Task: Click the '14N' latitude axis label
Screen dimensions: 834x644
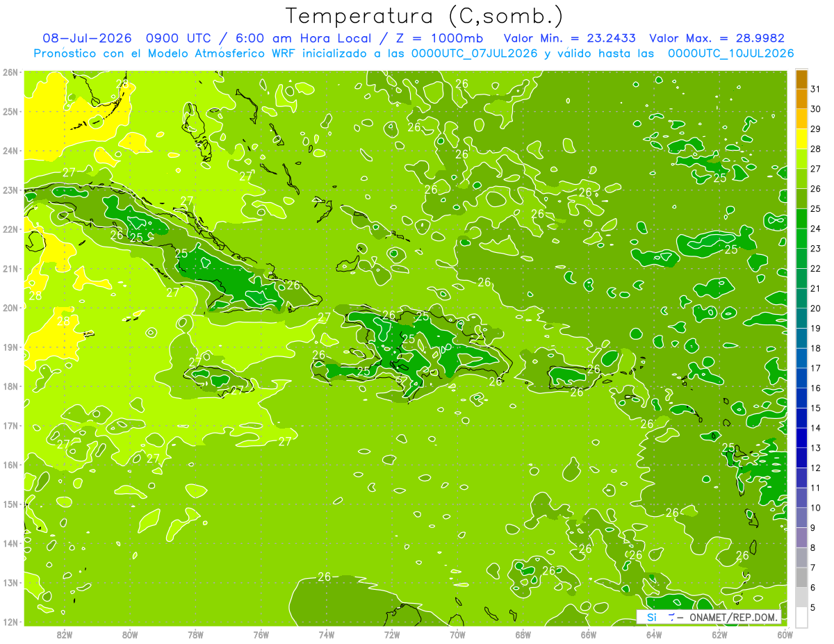Action: (x=10, y=543)
